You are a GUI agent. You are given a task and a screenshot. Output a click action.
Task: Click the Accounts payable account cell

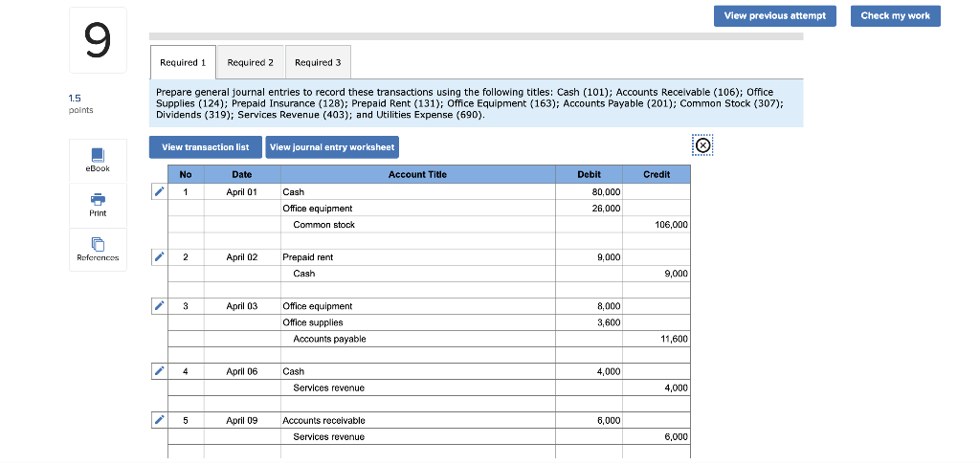[x=418, y=339]
